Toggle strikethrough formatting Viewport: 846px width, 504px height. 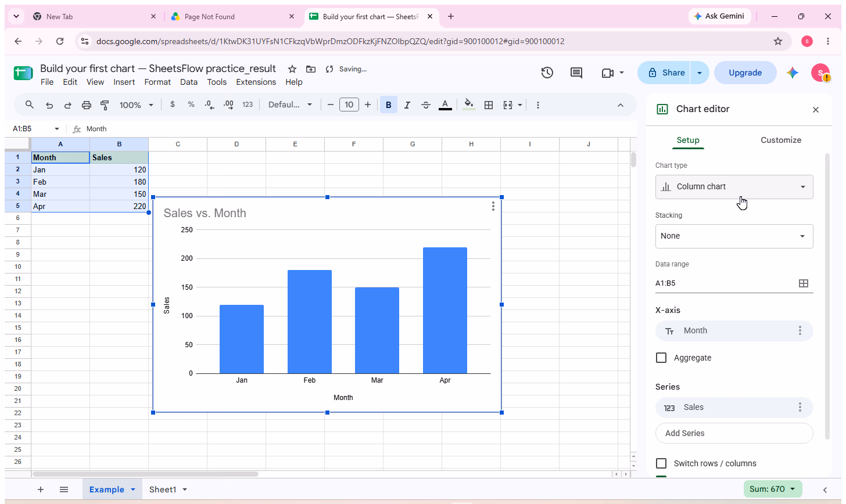426,105
